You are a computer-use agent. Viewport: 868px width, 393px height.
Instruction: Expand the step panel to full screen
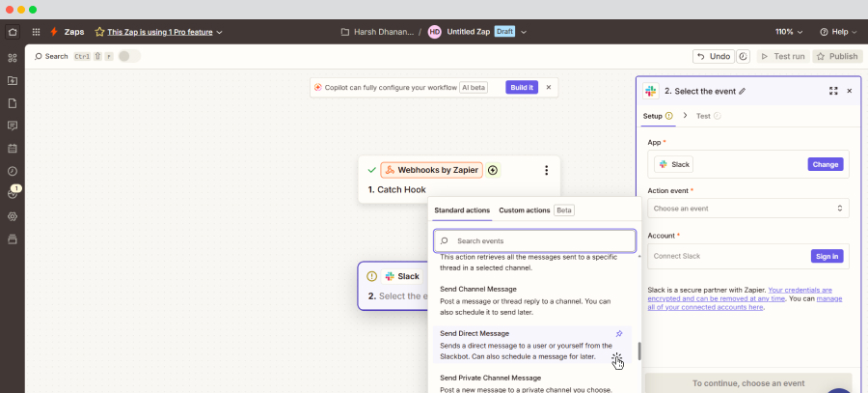pyautogui.click(x=833, y=91)
